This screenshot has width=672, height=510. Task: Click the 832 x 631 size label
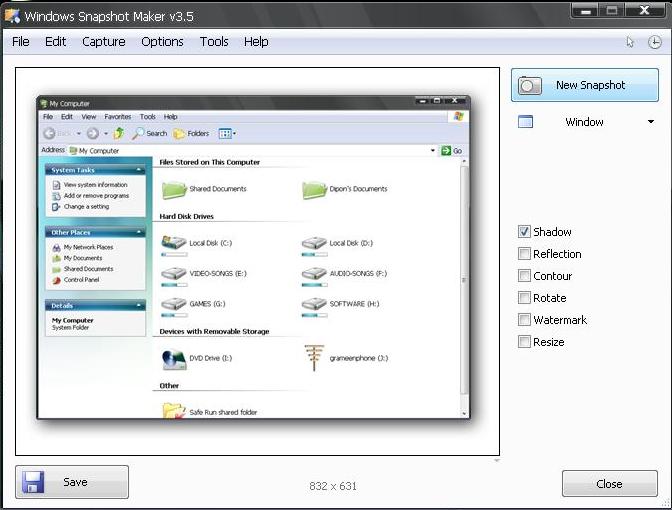tap(333, 486)
